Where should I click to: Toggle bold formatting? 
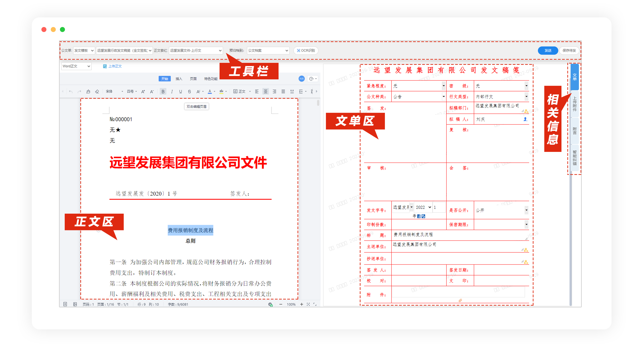pos(163,91)
